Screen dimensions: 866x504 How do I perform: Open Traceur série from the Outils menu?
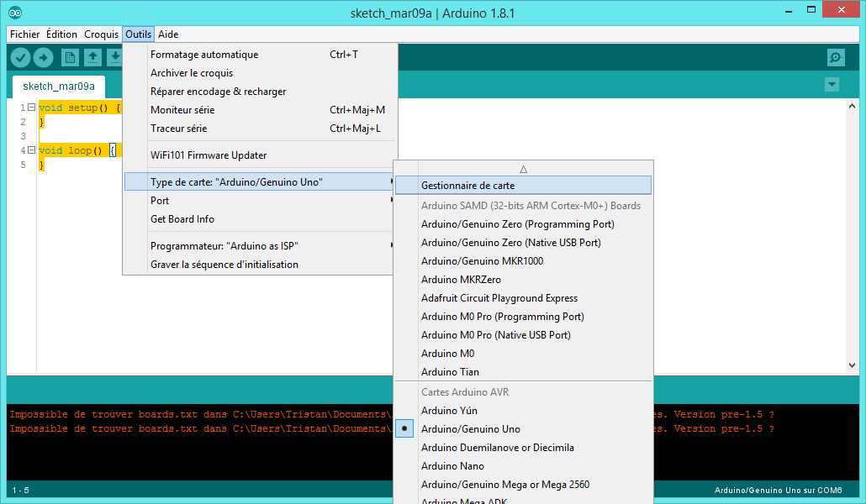pos(259,128)
